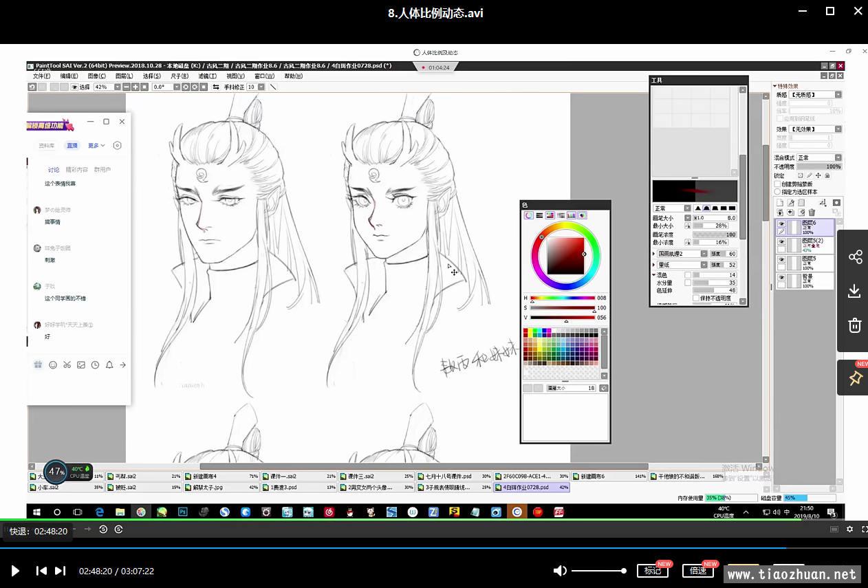Viewport: 868px width, 588px height.
Task: Switch to 七月十八号课件.psd document tab
Action: point(454,476)
